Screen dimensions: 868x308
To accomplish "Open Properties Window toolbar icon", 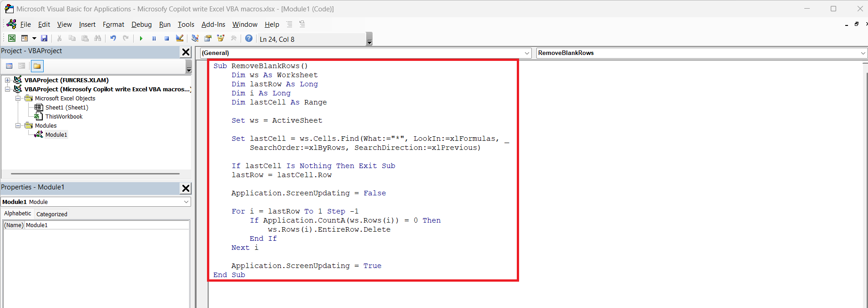I will (x=208, y=39).
